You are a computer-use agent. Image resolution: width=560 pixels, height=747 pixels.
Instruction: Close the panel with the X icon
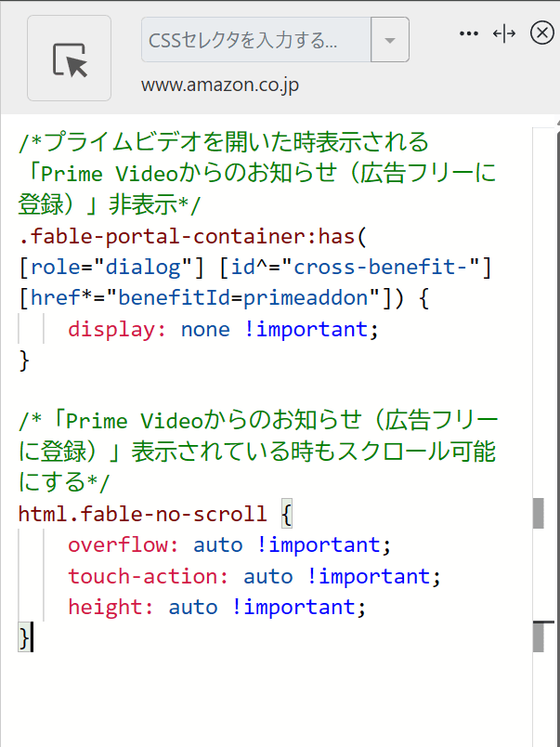coord(542,33)
